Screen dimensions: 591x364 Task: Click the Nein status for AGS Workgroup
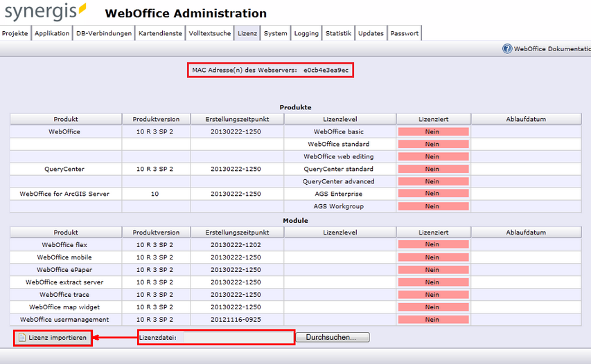[434, 206]
